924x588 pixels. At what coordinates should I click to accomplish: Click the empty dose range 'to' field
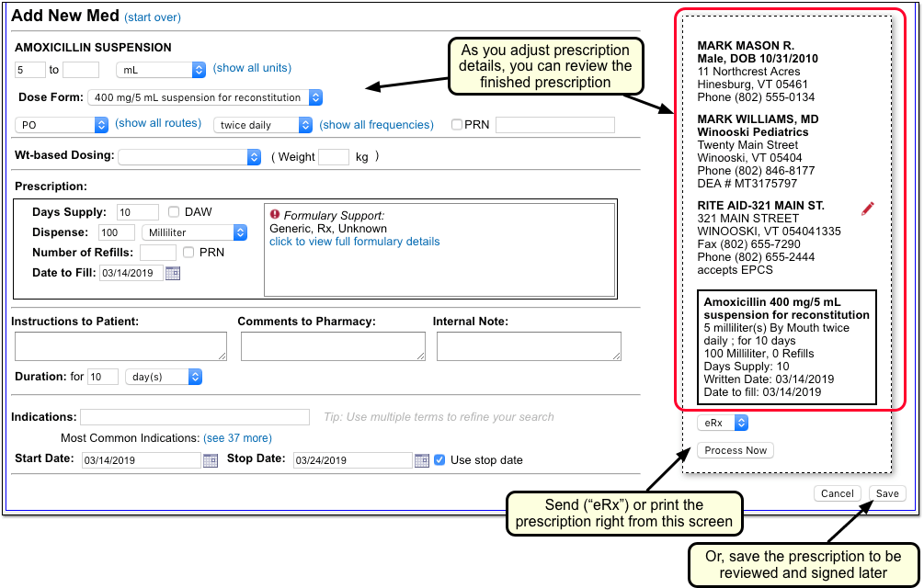point(81,70)
